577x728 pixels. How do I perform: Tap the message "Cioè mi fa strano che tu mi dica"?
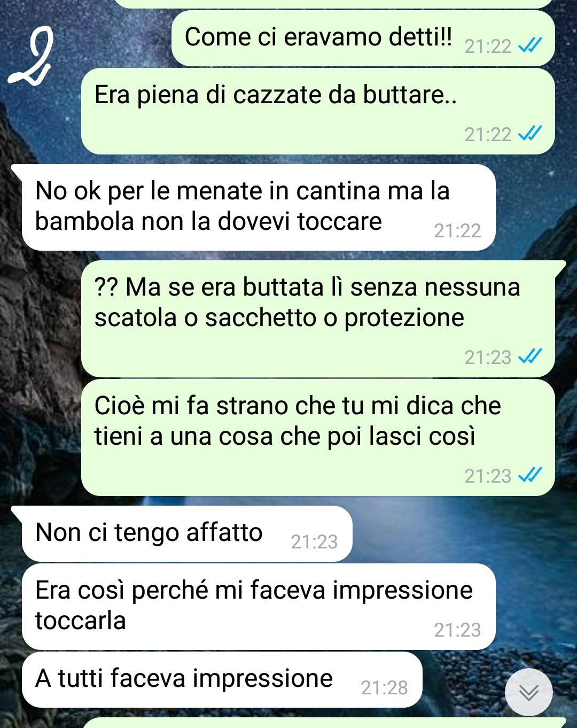tap(318, 438)
